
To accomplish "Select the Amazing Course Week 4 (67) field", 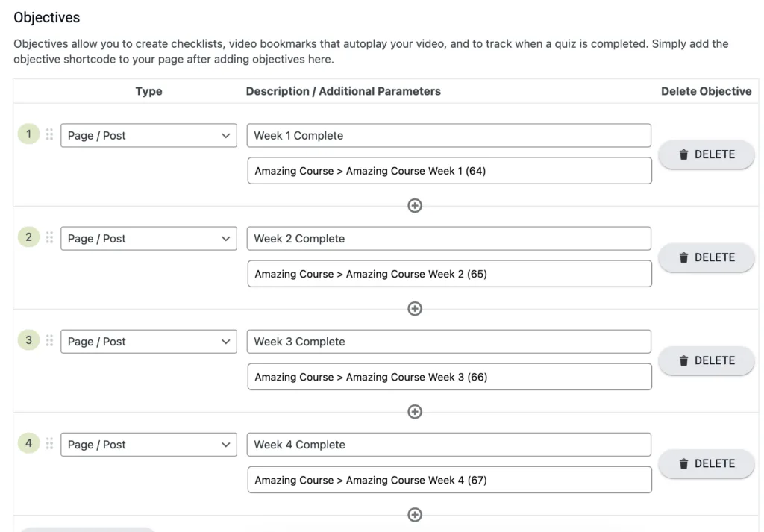I will [x=449, y=480].
